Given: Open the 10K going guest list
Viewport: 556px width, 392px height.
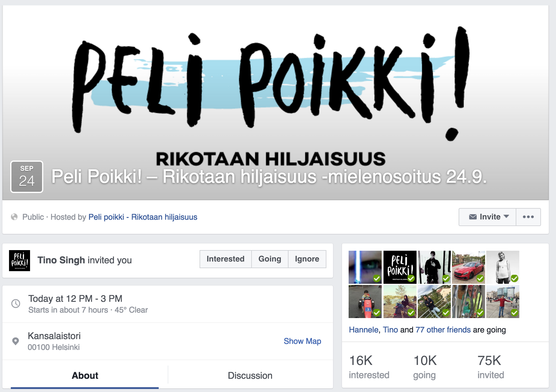Looking at the screenshot, I should pos(425,367).
